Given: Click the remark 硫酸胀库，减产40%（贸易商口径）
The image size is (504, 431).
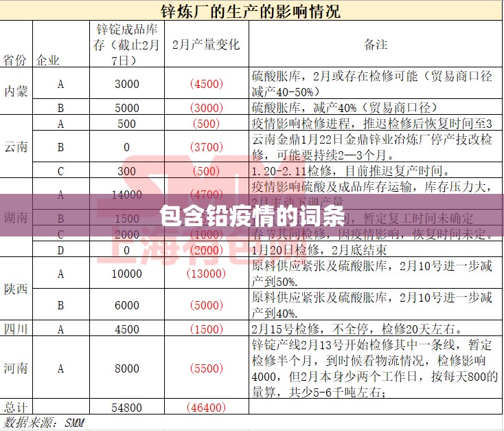Looking at the screenshot, I should (x=344, y=107).
